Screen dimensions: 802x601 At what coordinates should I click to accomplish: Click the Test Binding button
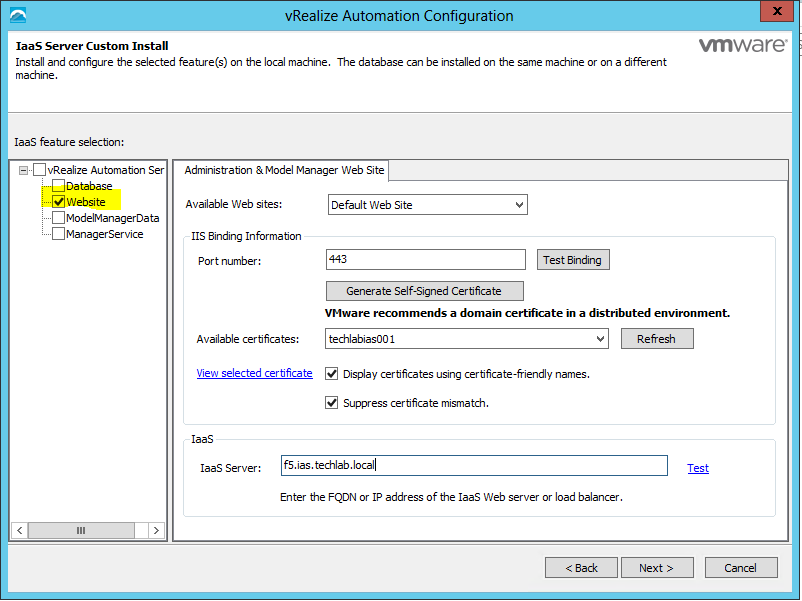tap(573, 260)
